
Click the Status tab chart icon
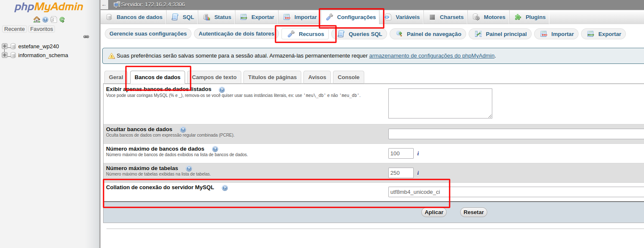point(207,17)
